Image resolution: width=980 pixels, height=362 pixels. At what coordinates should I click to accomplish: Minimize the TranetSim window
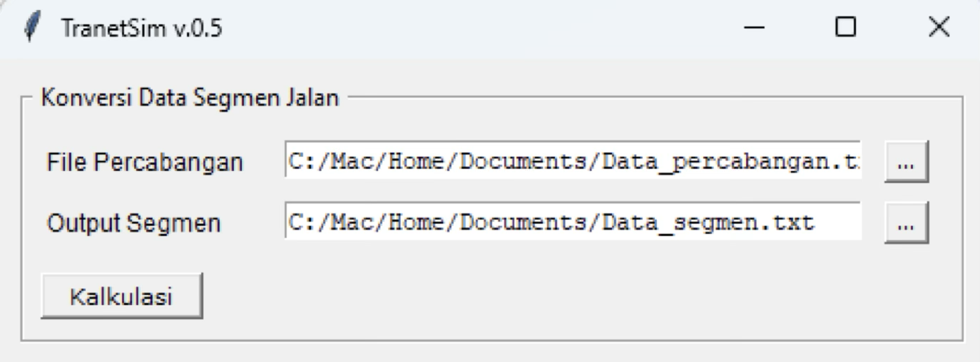[x=755, y=28]
